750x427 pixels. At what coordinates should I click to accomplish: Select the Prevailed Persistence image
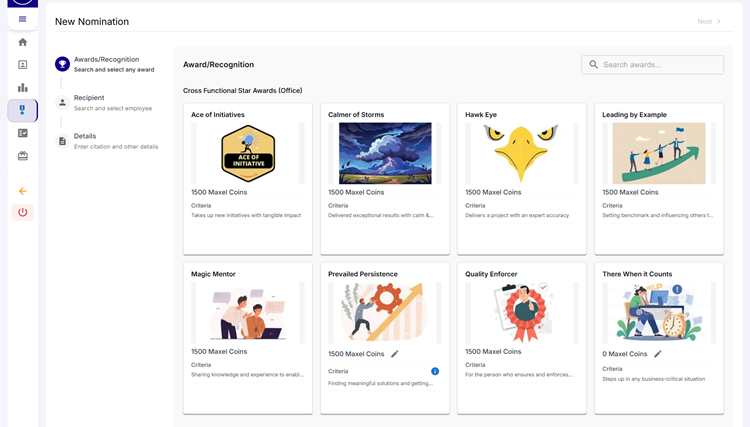pos(385,312)
